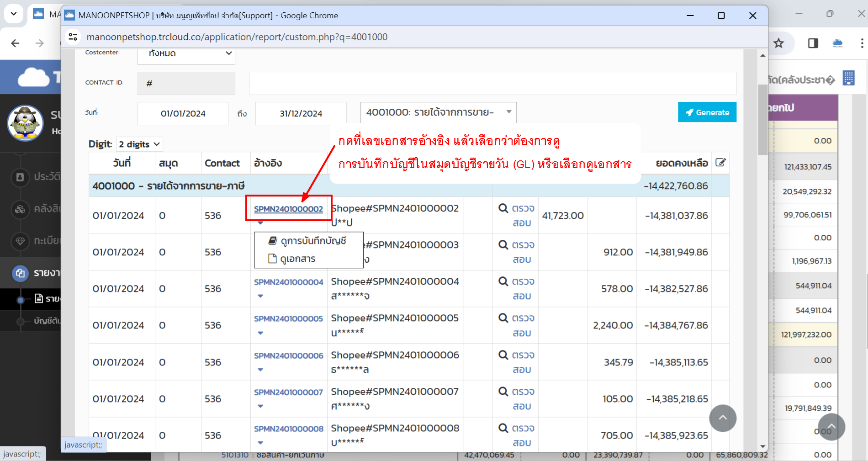Click the TRCloud extension icon in background Chrome
Screen dimensions: 868x461
(x=838, y=43)
